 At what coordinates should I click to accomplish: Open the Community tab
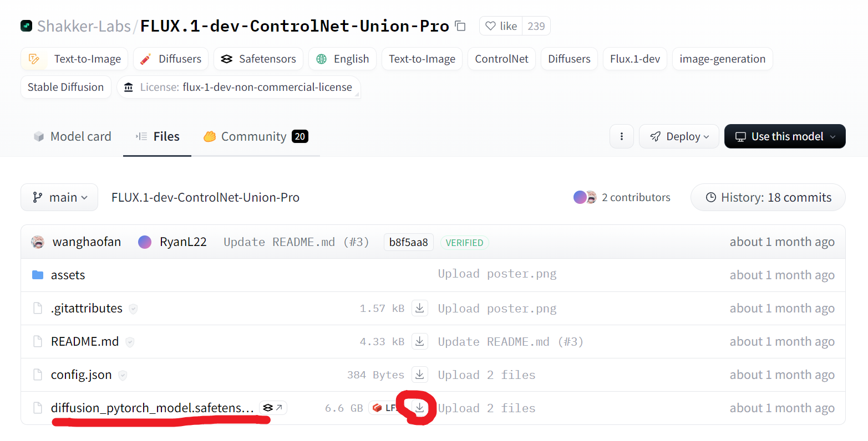[x=256, y=136]
